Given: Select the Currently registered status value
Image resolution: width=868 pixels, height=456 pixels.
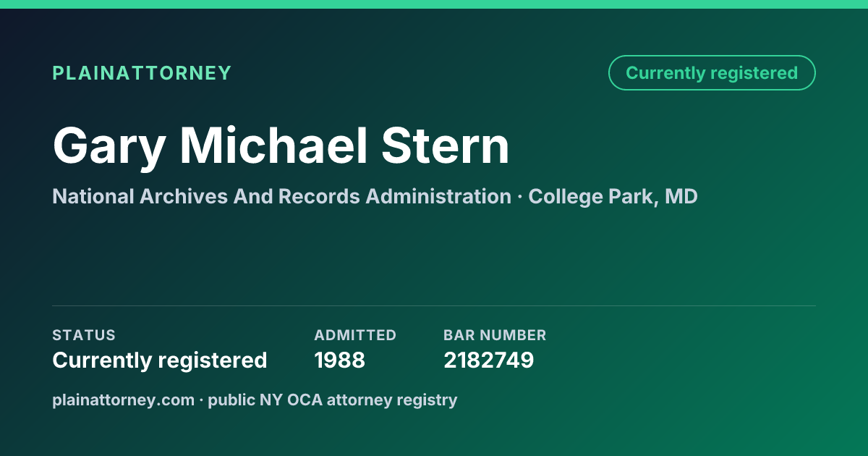Looking at the screenshot, I should pos(160,360).
